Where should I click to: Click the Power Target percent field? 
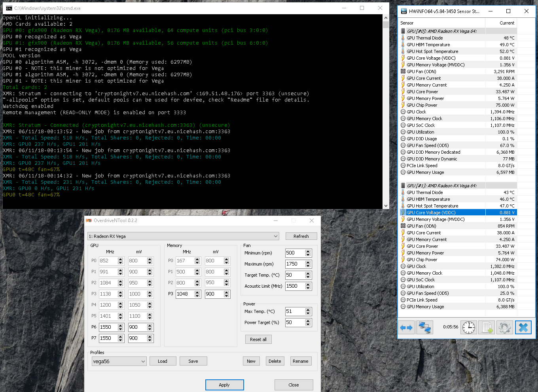(x=295, y=322)
